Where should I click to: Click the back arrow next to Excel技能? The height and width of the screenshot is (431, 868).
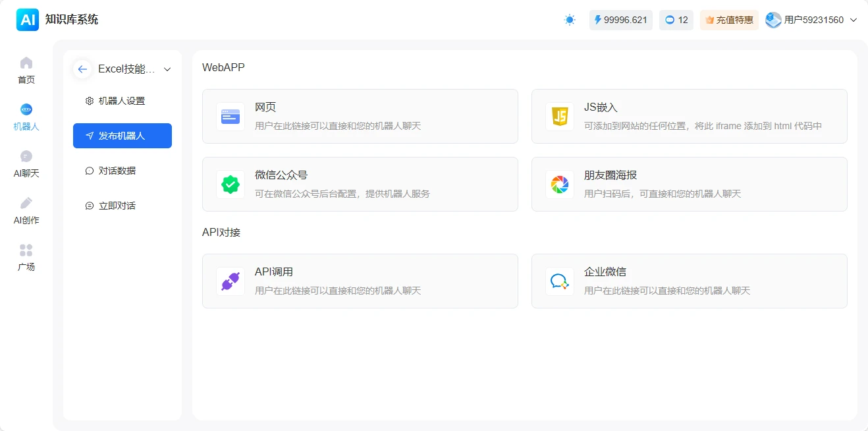coord(82,69)
